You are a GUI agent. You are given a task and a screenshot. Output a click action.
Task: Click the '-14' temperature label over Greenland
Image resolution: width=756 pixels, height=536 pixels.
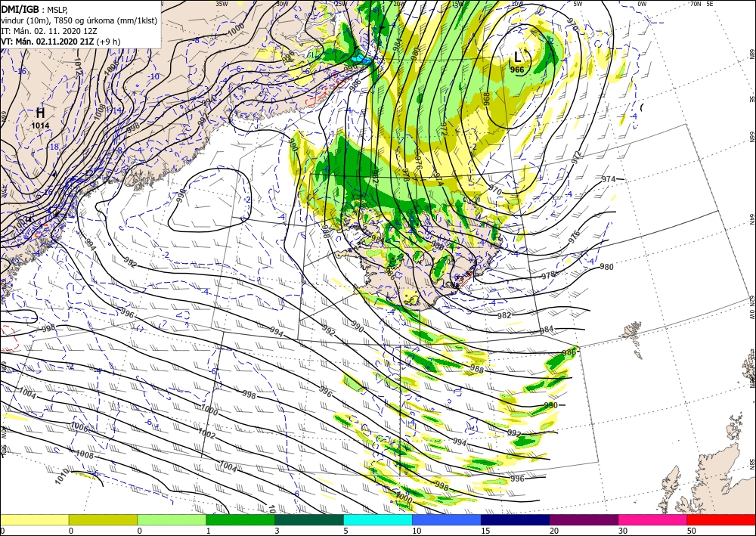[116, 111]
